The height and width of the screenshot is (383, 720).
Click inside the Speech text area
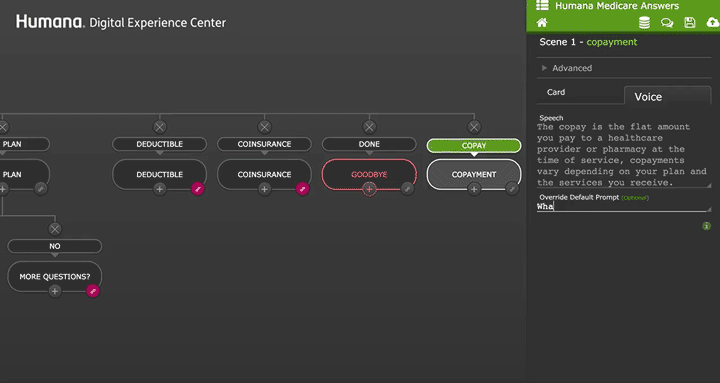click(x=624, y=155)
